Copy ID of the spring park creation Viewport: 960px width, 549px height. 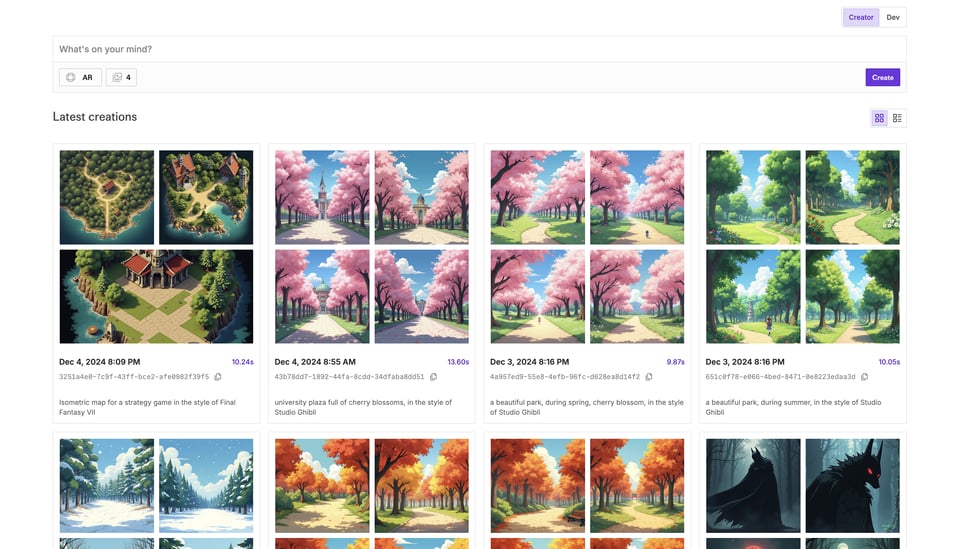pyautogui.click(x=649, y=377)
